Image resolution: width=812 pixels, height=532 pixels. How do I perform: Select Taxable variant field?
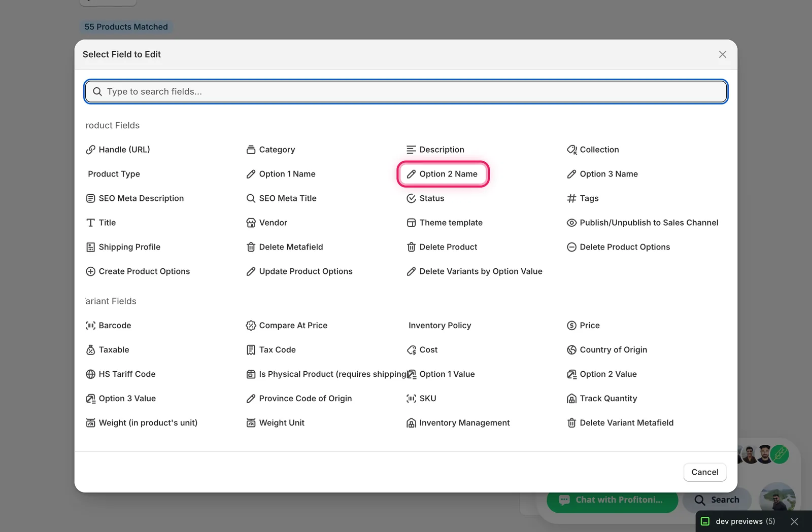[x=108, y=350]
